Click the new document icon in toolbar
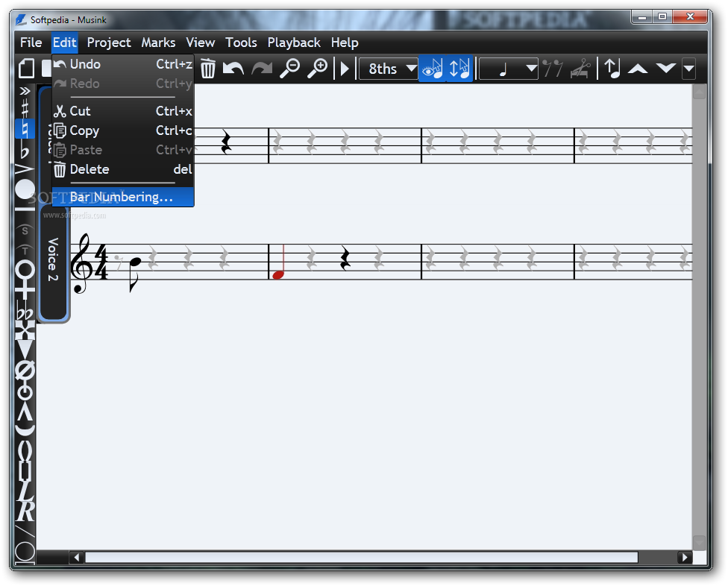728x586 pixels. [x=27, y=68]
